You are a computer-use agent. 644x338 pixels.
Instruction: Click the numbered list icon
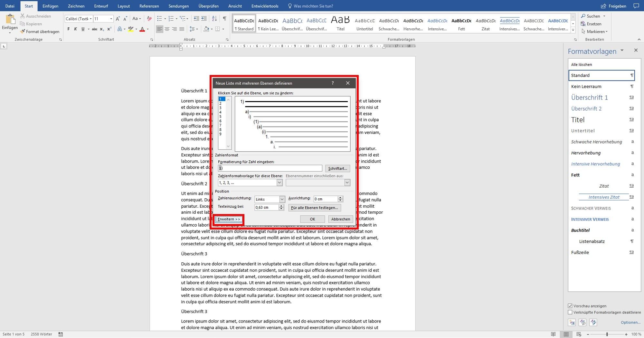coord(171,19)
